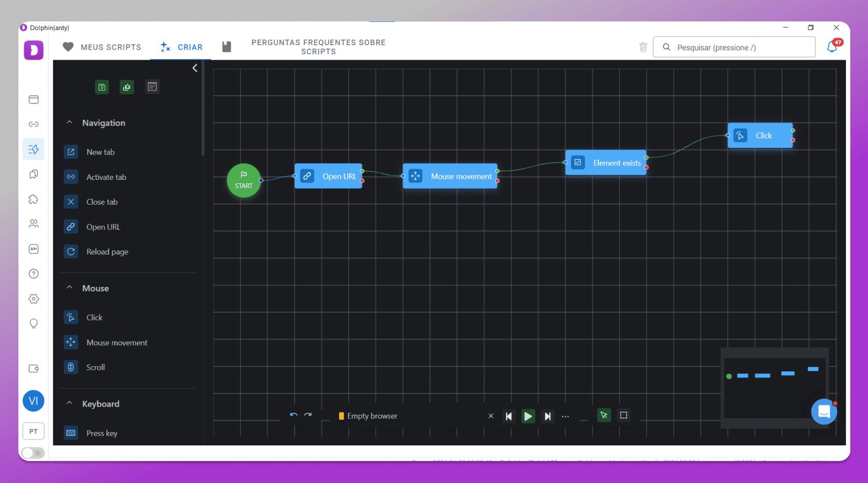Viewport: 868px width, 483px height.
Task: Open the chat support bubble
Action: (824, 412)
